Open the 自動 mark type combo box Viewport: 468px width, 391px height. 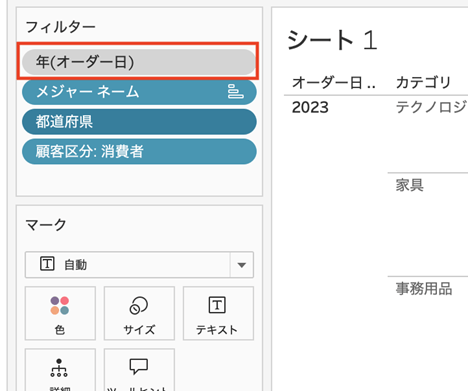(139, 265)
